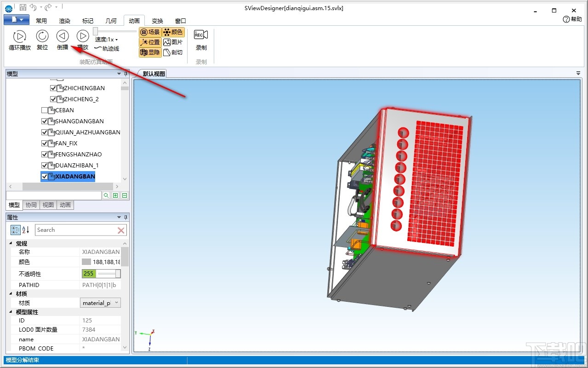This screenshot has width=588, height=368.
Task: Click the 图片 picture button in ribbon
Action: 173,42
